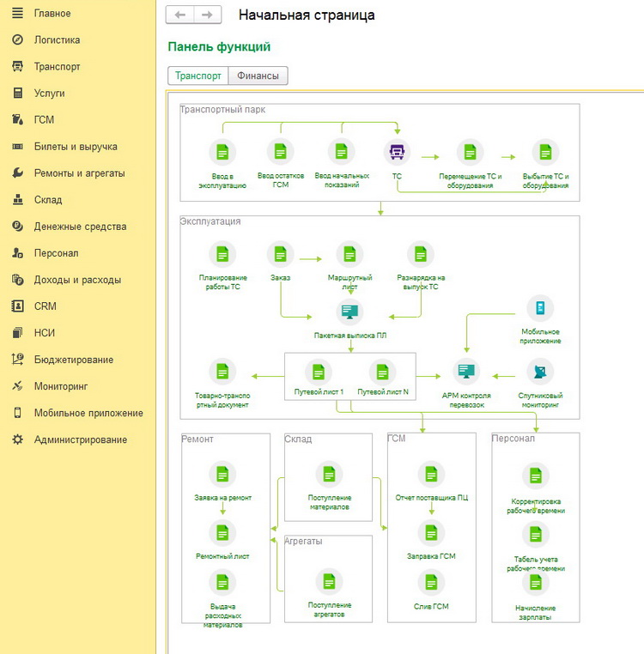Open Спутниковый мониторинг icon
This screenshot has height=654, width=644.
pyautogui.click(x=539, y=372)
